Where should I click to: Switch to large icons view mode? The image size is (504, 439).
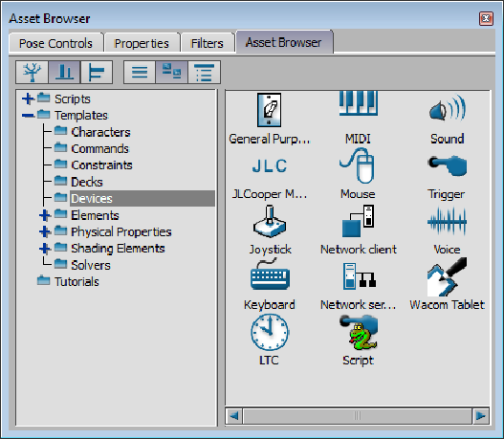171,72
